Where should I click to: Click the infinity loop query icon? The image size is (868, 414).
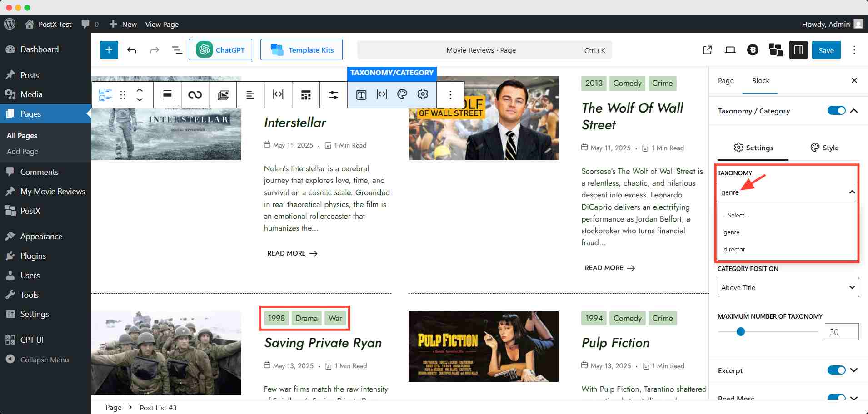coord(195,94)
